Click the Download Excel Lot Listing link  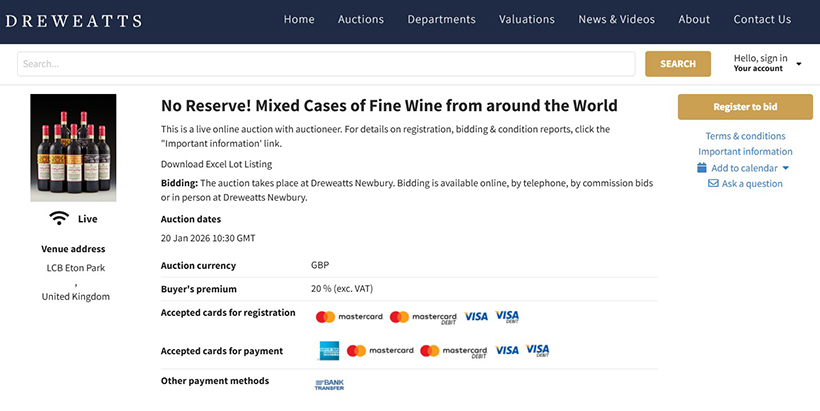click(x=217, y=164)
